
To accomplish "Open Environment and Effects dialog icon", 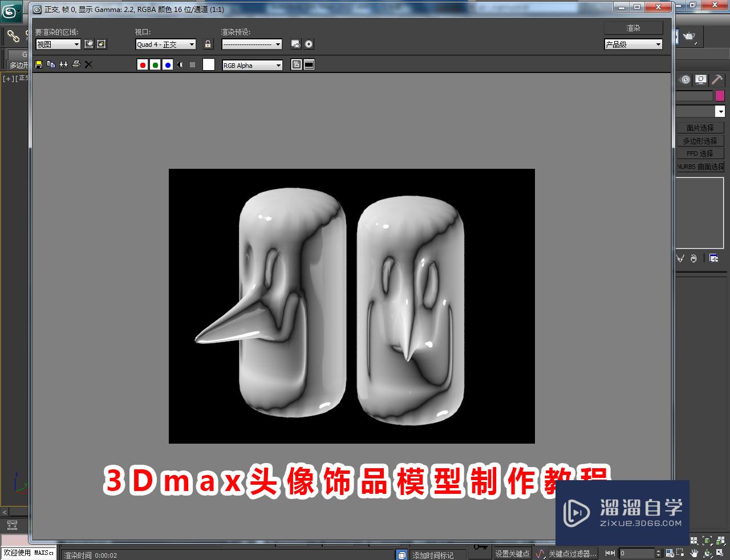I will [x=309, y=44].
